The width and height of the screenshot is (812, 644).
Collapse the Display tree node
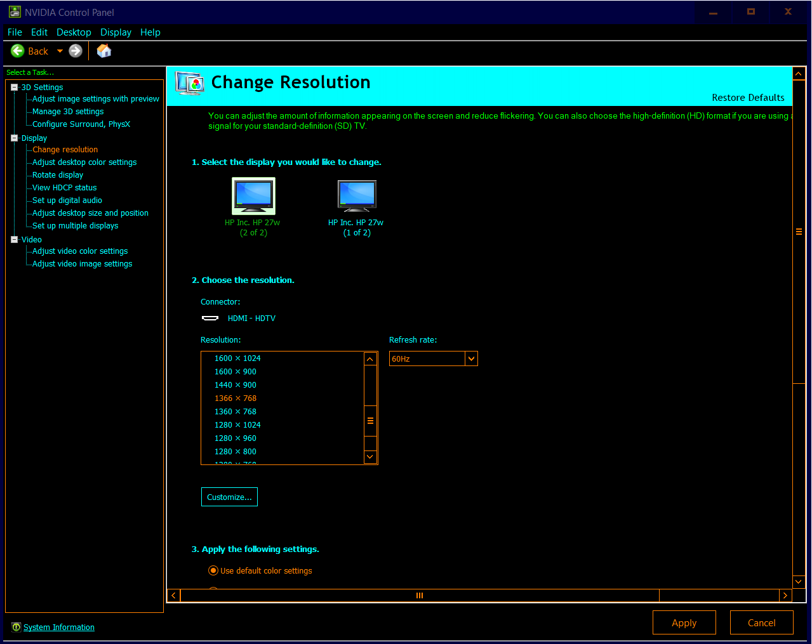[x=15, y=138]
